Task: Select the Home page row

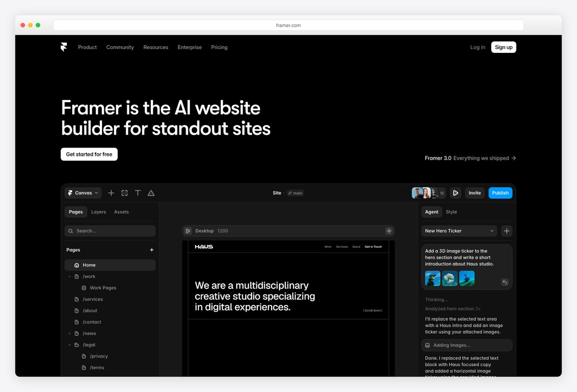Action: (110, 265)
